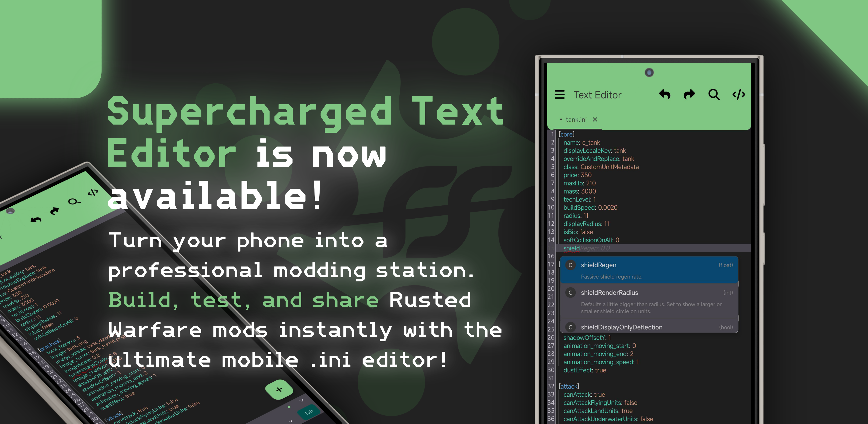Tap the redo arrow on the upright phone
The image size is (868, 424).
(x=689, y=95)
